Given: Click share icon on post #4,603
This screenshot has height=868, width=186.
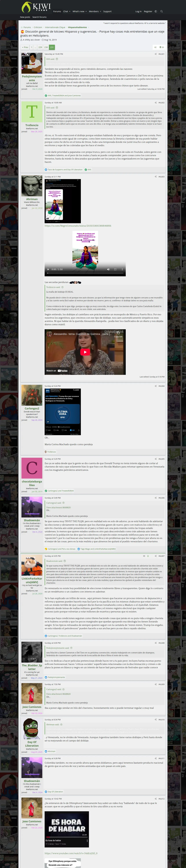Looking at the screenshot, I should [156, 176].
